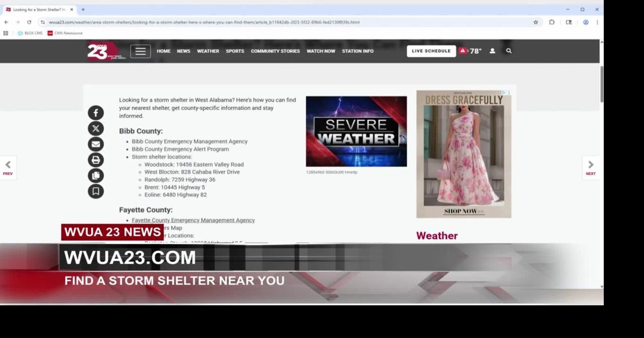Click SHOP NOW in dress ad
The image size is (644, 338).
tap(464, 211)
